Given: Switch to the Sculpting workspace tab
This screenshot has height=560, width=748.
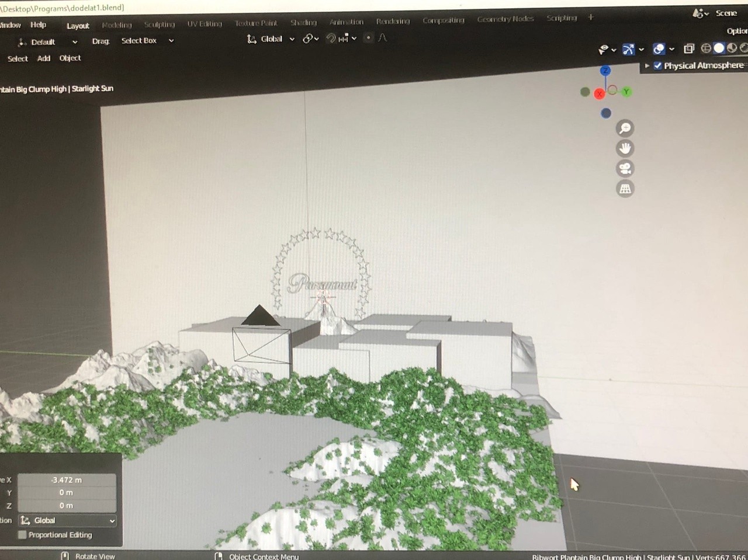Looking at the screenshot, I should point(160,25).
